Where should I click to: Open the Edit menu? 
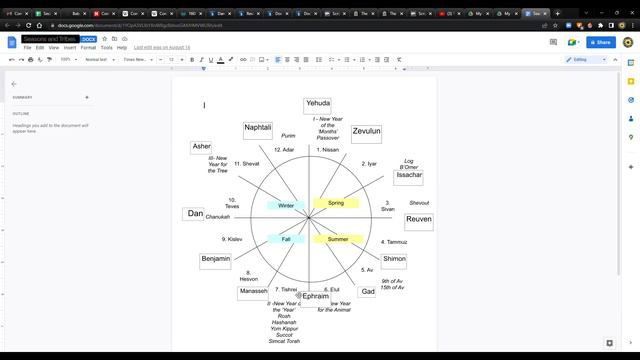(40, 48)
